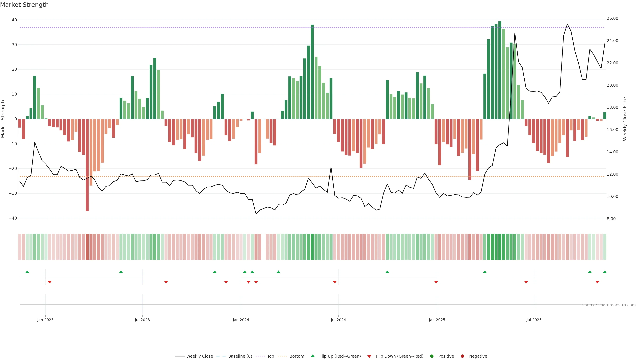Click the Positive green circle legend icon
This screenshot has width=644, height=362.
(x=432, y=356)
